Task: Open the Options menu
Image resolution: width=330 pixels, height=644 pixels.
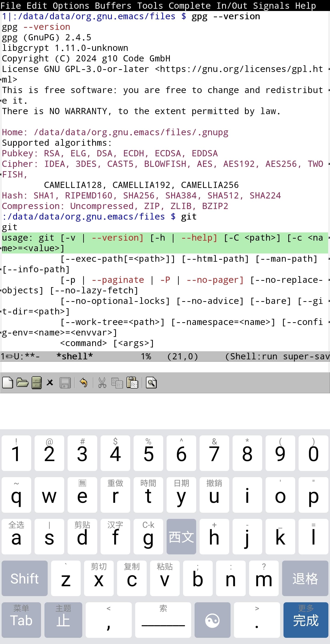Action: click(x=71, y=6)
